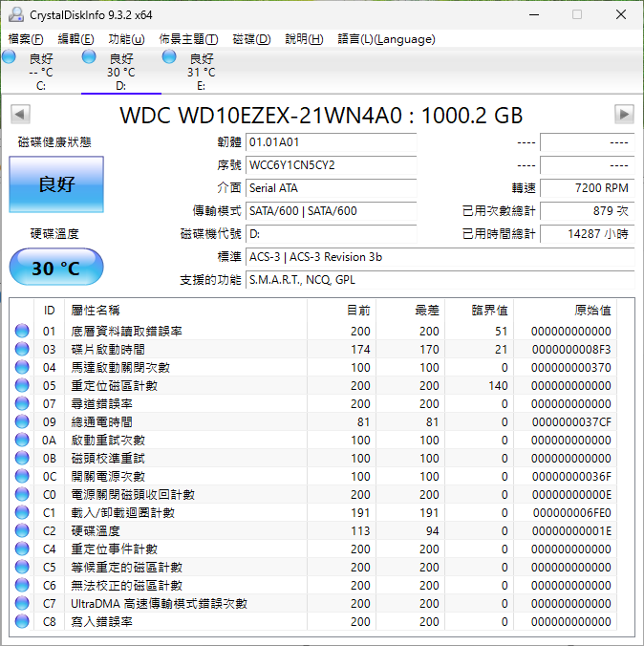Open the 功能(u) menu
The width and height of the screenshot is (644, 646).
pos(126,39)
